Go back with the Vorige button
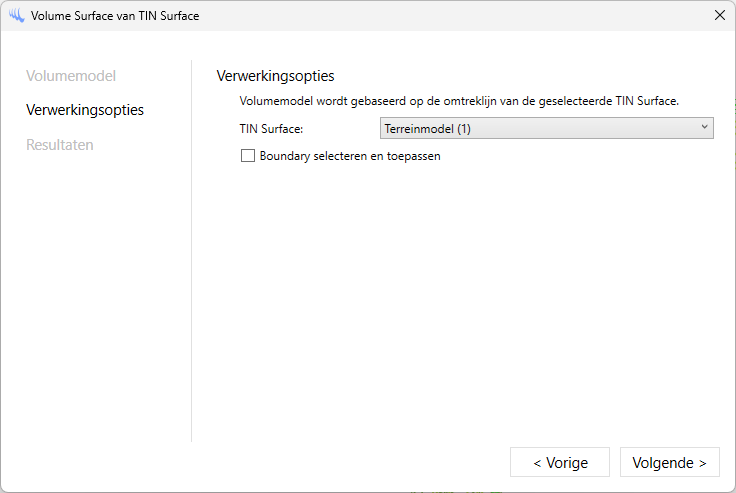This screenshot has width=736, height=493. point(559,462)
